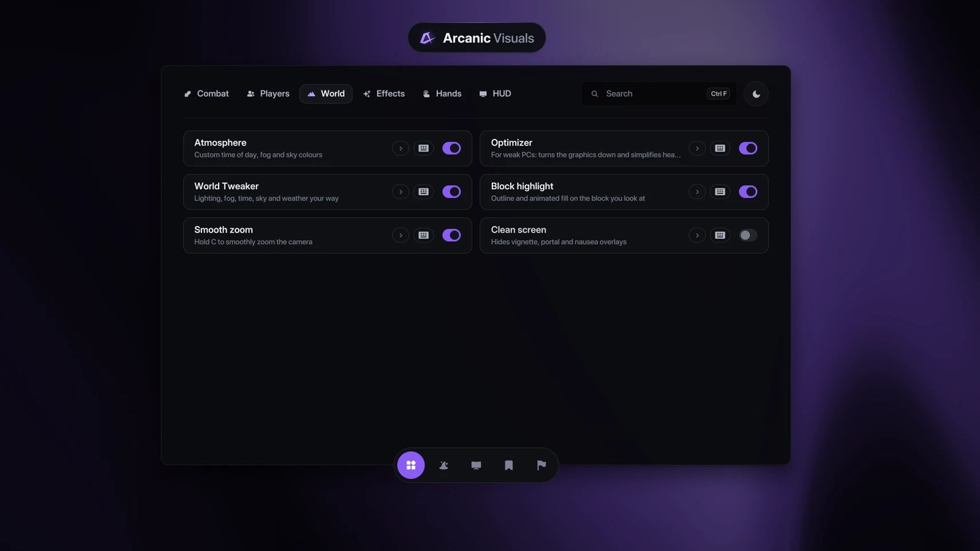Select the monitor icon in bottom dock

477,465
